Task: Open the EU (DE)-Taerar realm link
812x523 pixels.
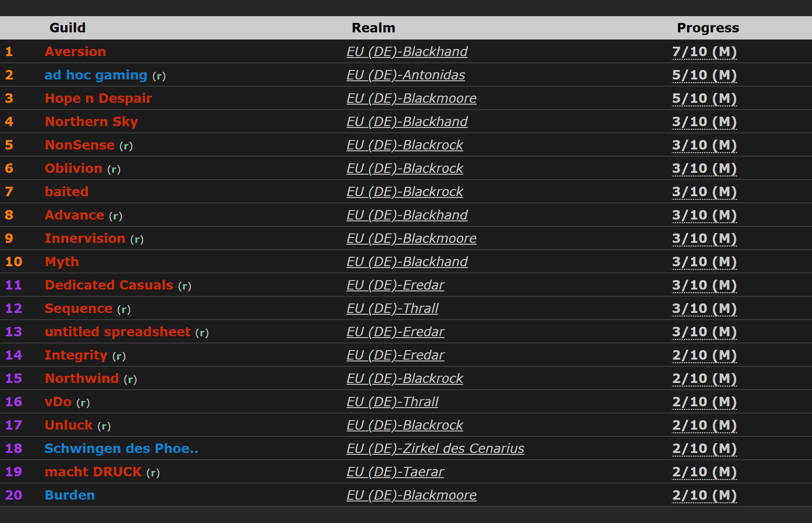Action: coord(395,472)
